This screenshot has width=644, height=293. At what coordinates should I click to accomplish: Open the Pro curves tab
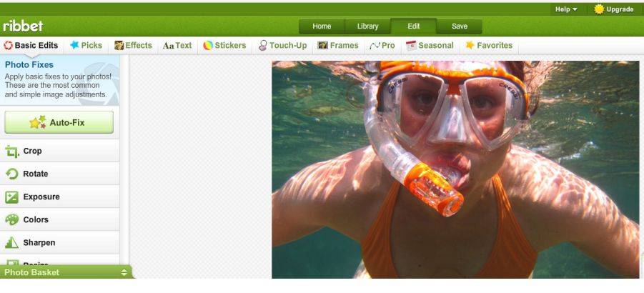[x=382, y=46]
